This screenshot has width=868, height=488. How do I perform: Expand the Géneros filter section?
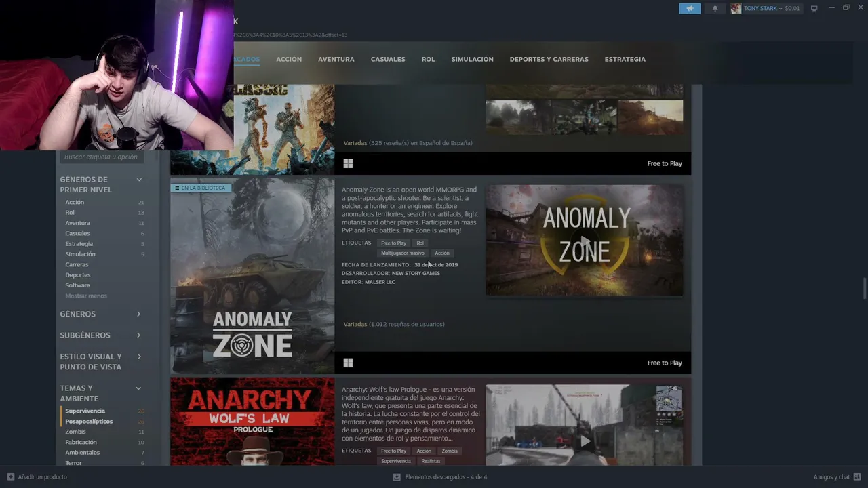click(139, 314)
